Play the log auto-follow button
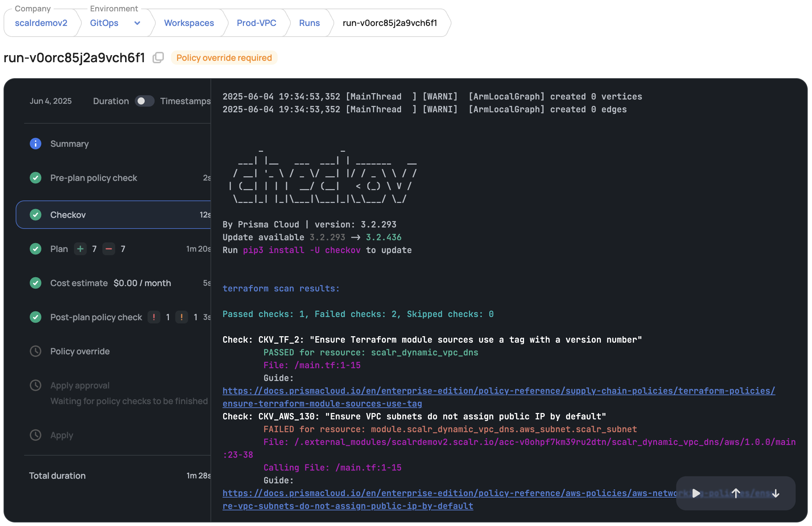The image size is (812, 526). 696,493
